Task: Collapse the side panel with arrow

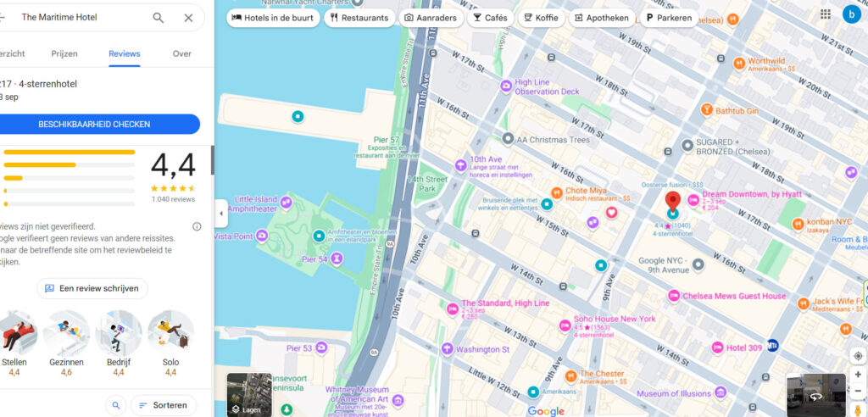Action: [221, 214]
